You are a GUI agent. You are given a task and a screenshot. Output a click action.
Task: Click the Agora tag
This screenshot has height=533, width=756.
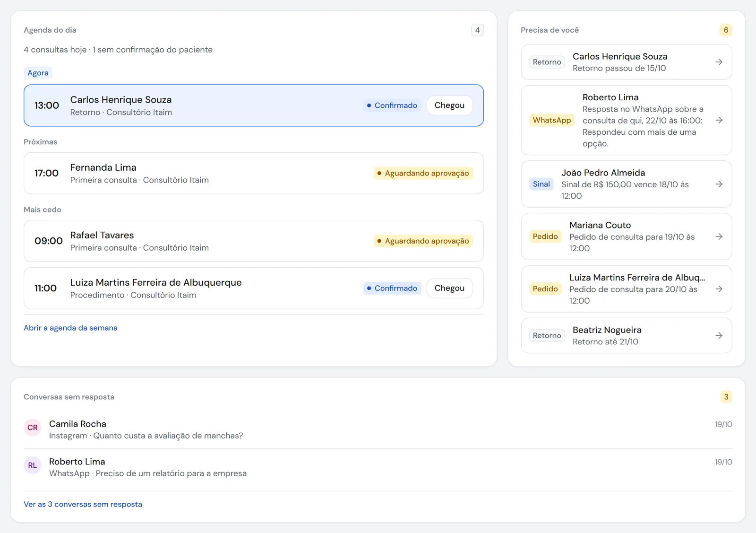point(38,73)
